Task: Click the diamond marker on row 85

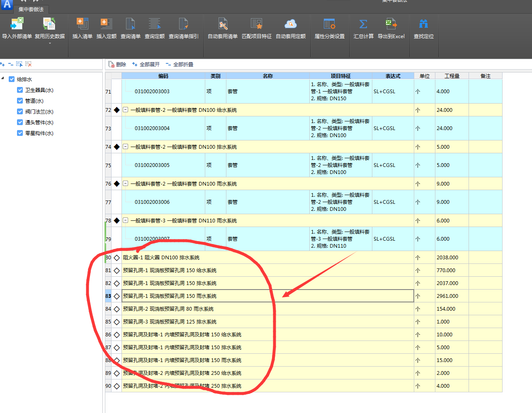Action: click(117, 322)
